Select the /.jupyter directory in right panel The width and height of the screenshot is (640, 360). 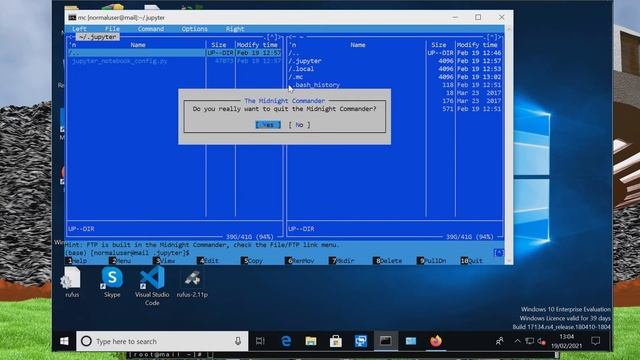(x=395, y=61)
